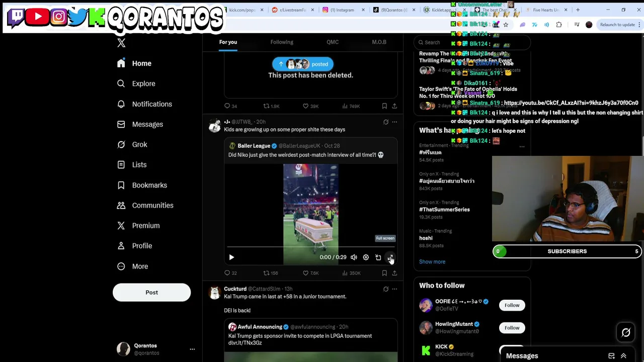Like the post with 39K likes

tap(310, 106)
